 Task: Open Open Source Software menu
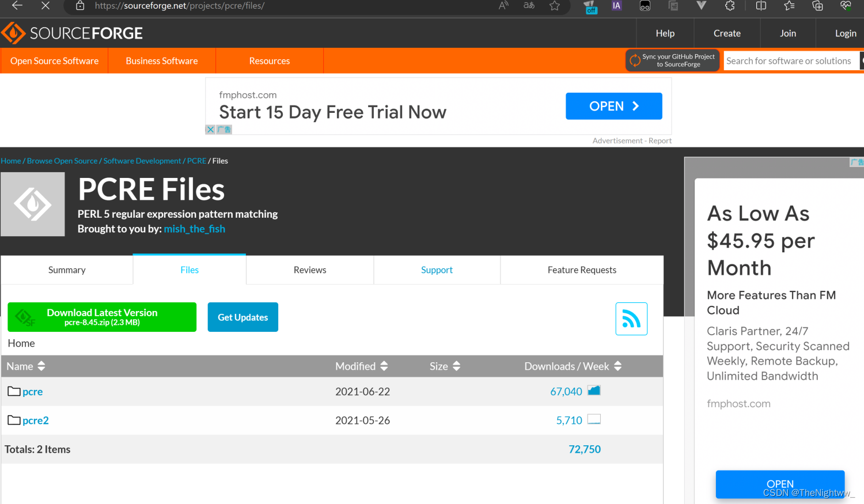54,61
